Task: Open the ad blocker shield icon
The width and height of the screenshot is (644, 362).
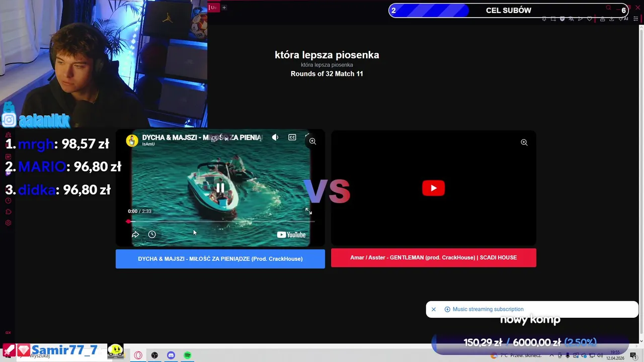Action: point(562,19)
